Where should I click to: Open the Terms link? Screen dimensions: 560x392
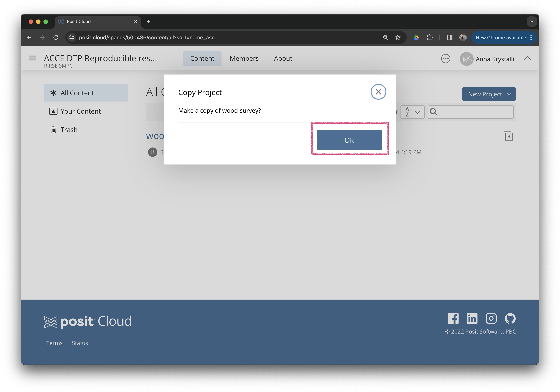click(x=54, y=343)
